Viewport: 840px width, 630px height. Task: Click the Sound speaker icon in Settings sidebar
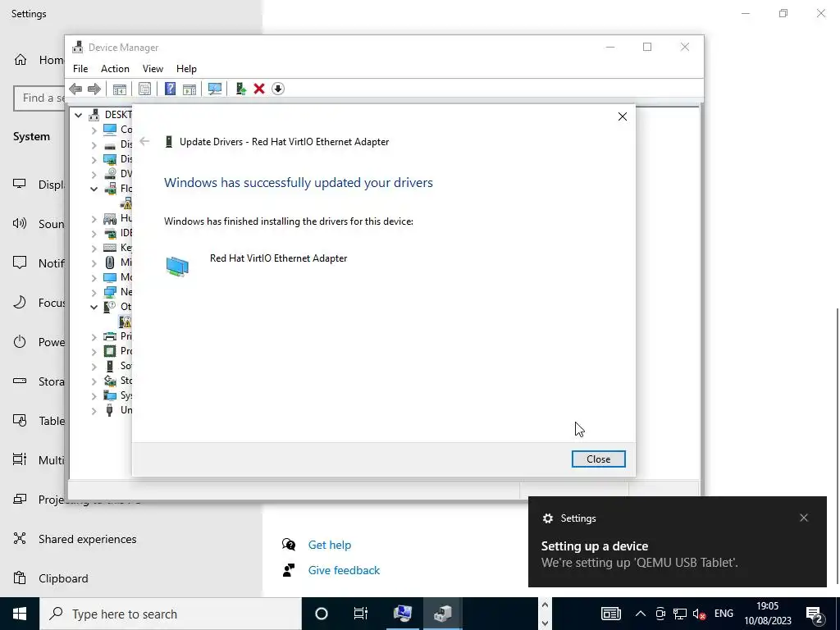[x=20, y=223]
